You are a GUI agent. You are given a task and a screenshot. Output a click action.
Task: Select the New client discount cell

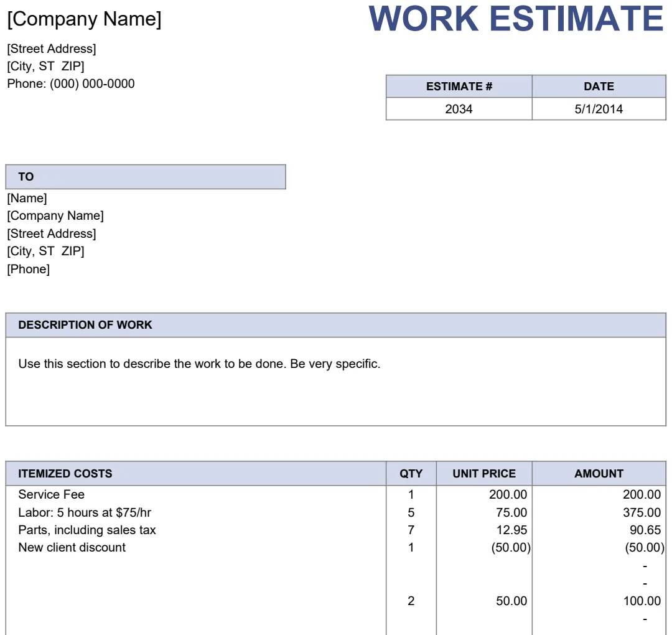(x=196, y=548)
